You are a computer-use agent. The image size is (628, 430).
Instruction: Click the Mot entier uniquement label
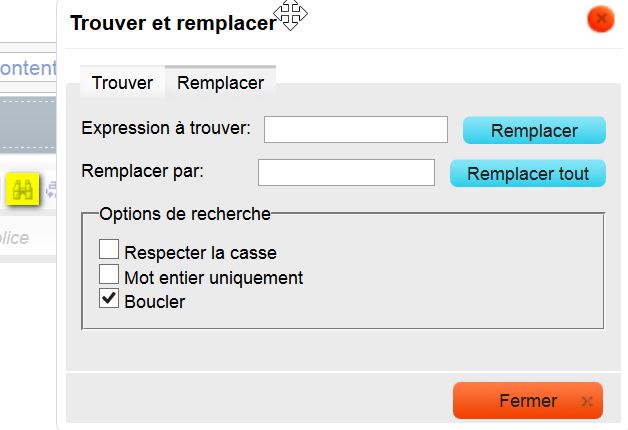[213, 277]
